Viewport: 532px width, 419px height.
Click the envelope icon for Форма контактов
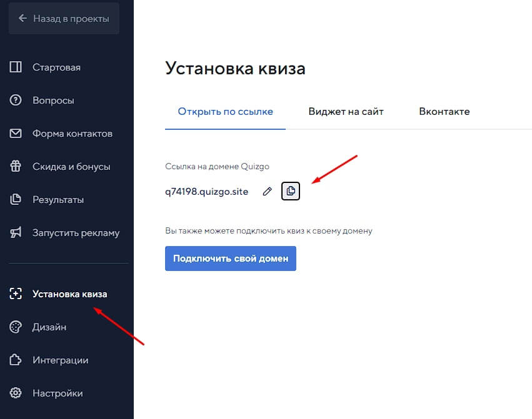[16, 134]
